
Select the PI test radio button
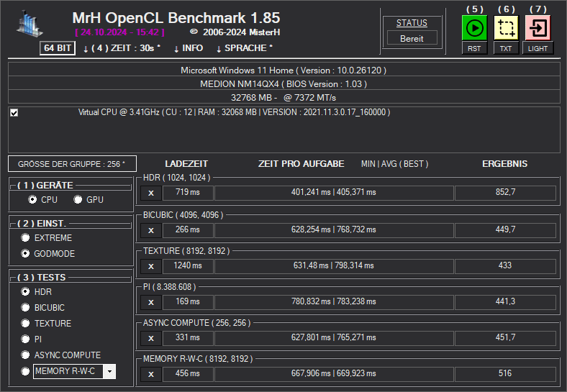click(x=25, y=339)
